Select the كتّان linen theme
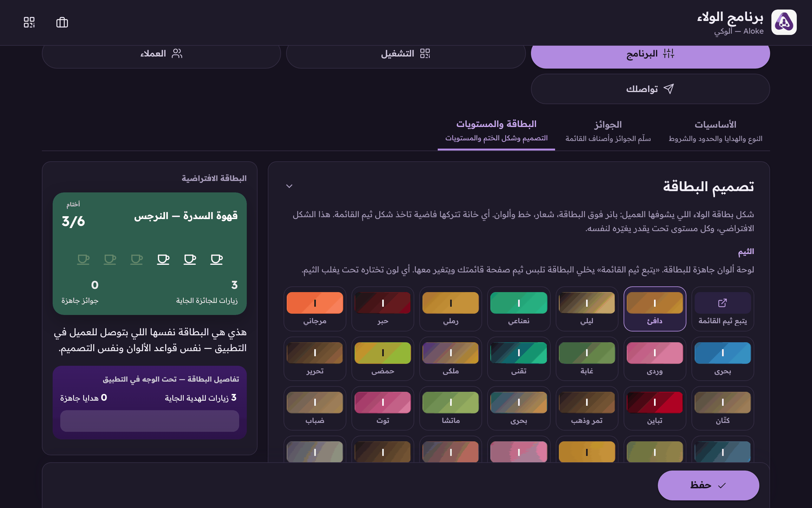Viewport: 812px width, 508px height. coord(723,408)
